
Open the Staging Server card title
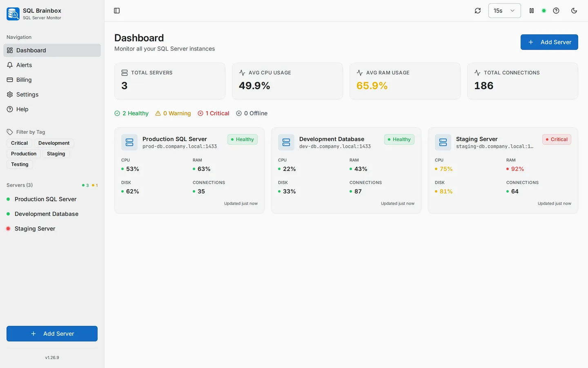477,139
